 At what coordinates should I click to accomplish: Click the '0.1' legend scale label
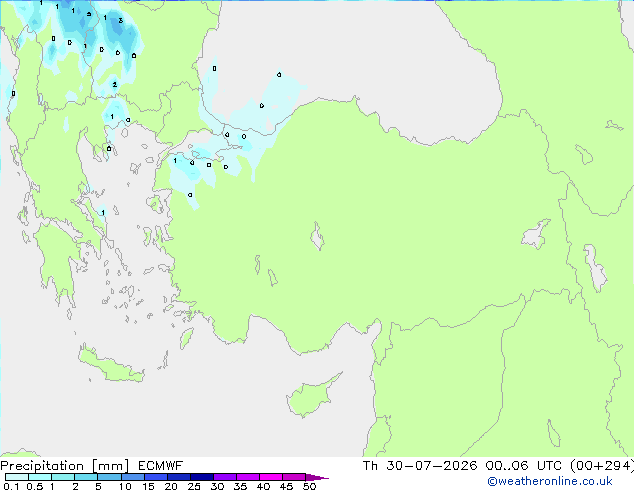coord(11,486)
